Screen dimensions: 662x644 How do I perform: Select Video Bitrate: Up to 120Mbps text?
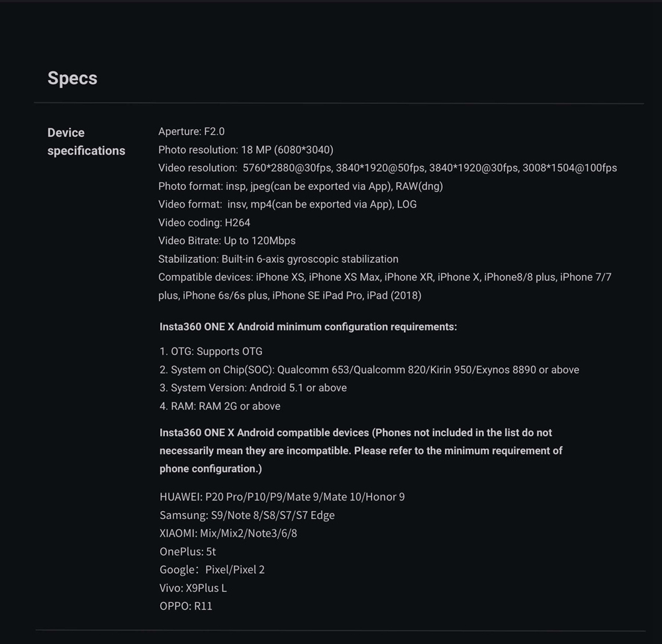click(226, 240)
